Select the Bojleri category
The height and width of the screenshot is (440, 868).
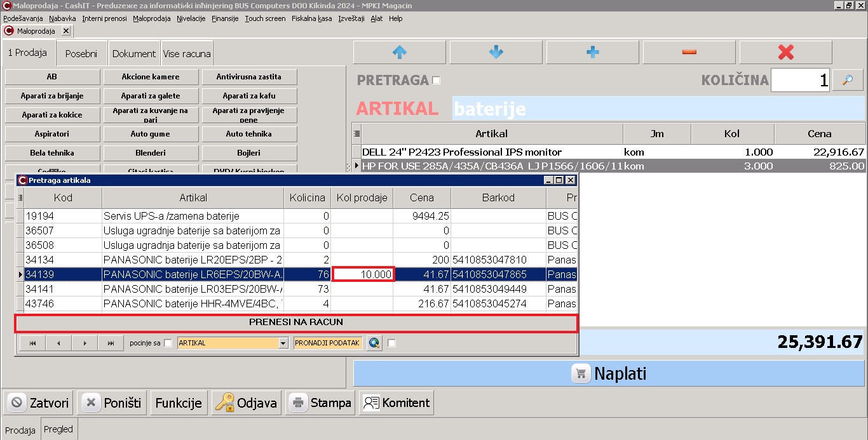[x=249, y=153]
